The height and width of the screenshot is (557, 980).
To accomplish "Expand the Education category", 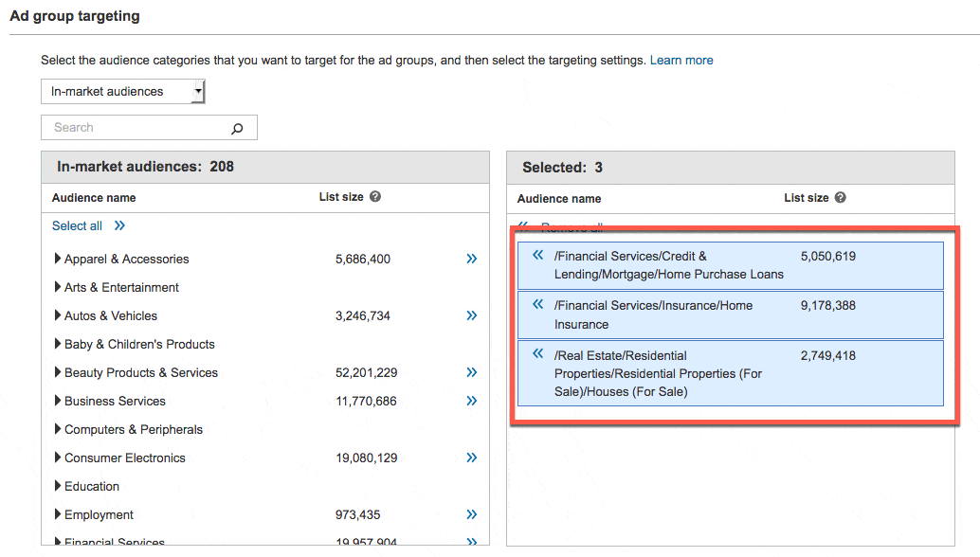I will tap(58, 486).
